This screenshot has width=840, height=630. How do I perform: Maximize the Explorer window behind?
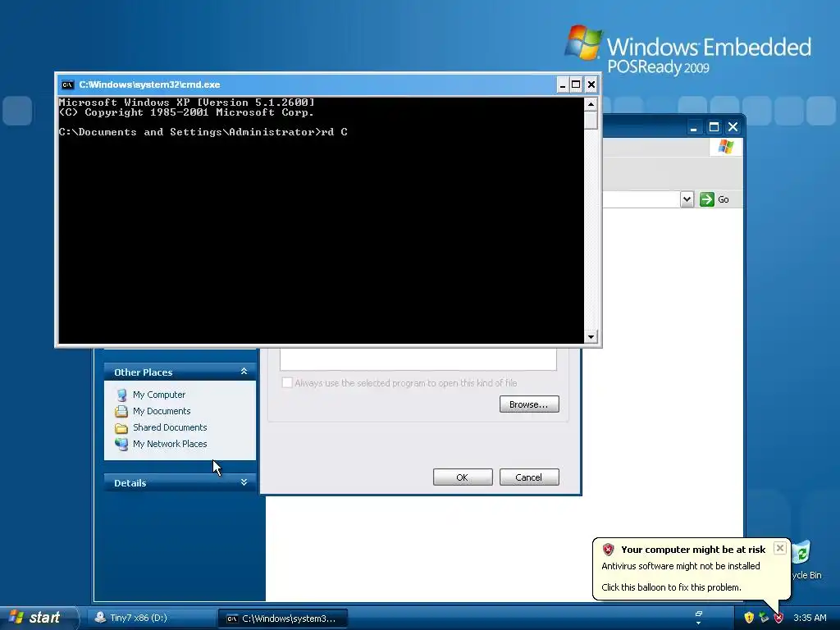(714, 127)
